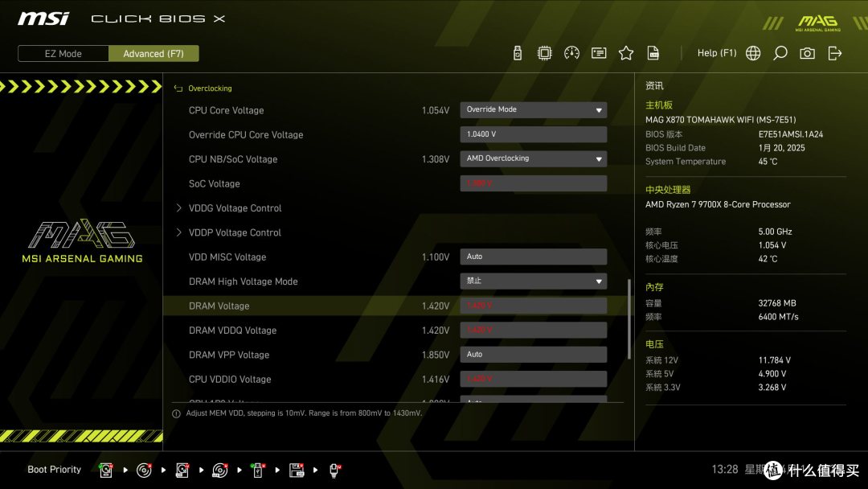Switch to EZ Mode
This screenshot has height=489, width=868.
coord(63,54)
